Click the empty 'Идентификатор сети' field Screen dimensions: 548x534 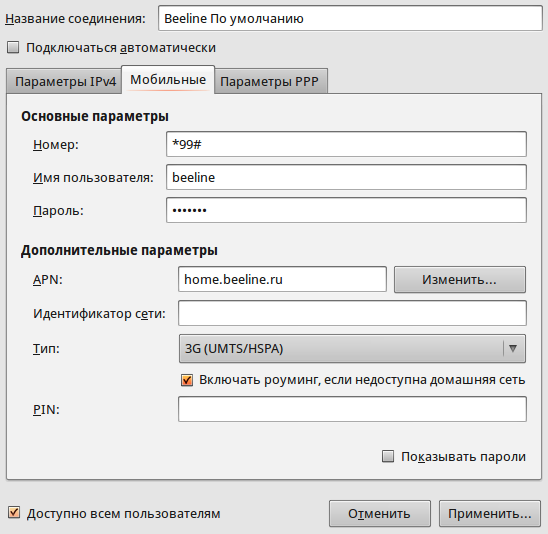point(352,313)
